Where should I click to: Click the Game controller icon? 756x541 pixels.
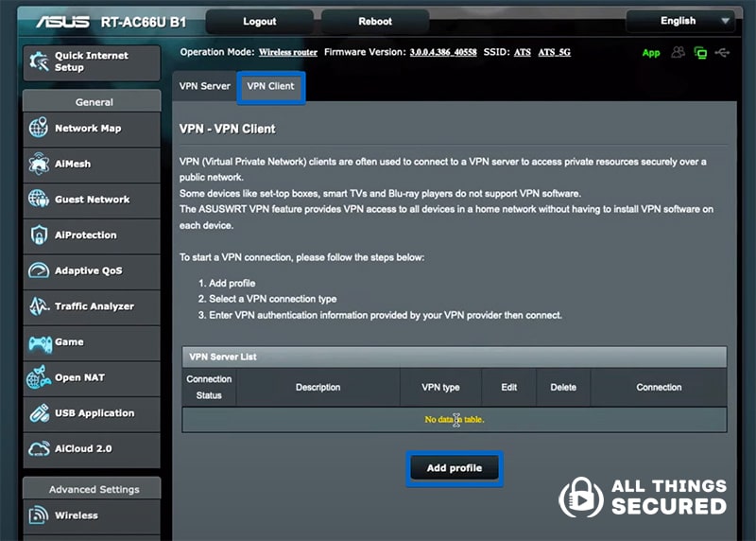40,342
